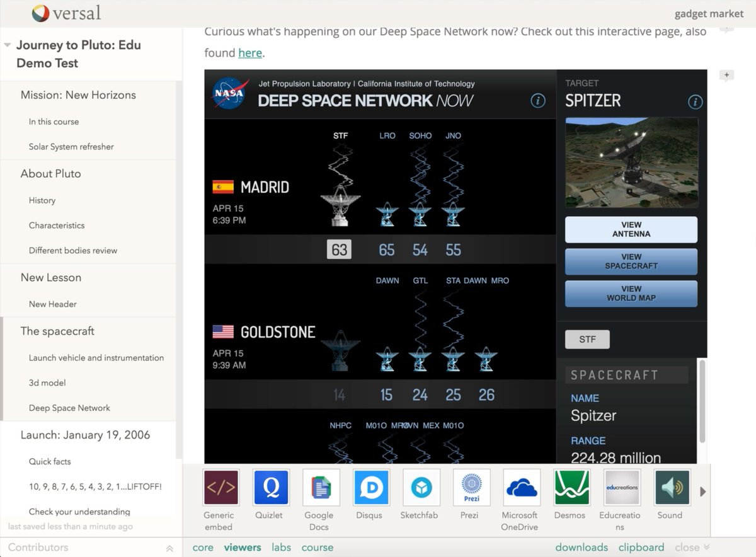Open Deep Space Network info icon
This screenshot has height=557, width=756.
point(538,100)
